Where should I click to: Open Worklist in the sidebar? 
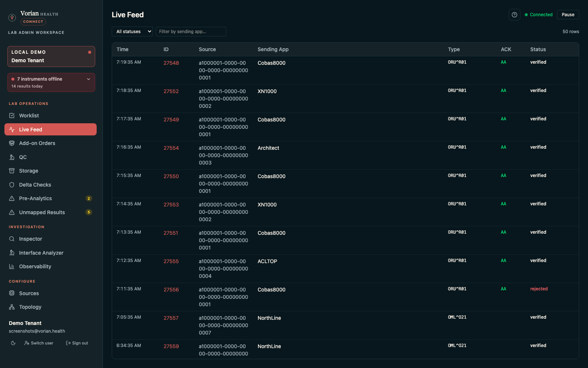[x=50, y=116]
